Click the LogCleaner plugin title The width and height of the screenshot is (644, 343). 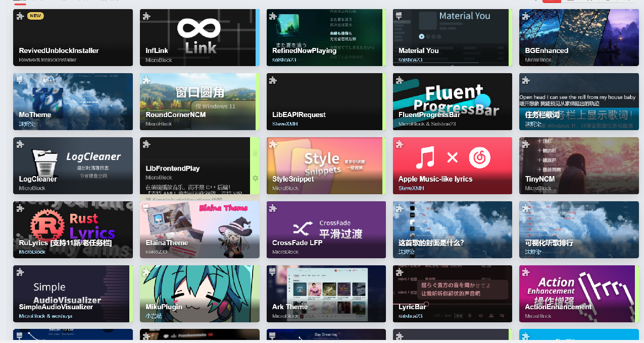click(x=38, y=179)
